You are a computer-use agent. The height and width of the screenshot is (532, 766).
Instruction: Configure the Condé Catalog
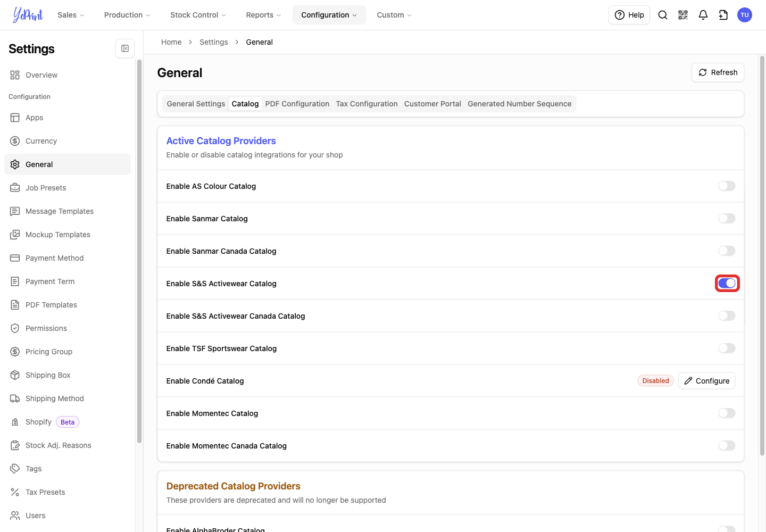tap(707, 381)
